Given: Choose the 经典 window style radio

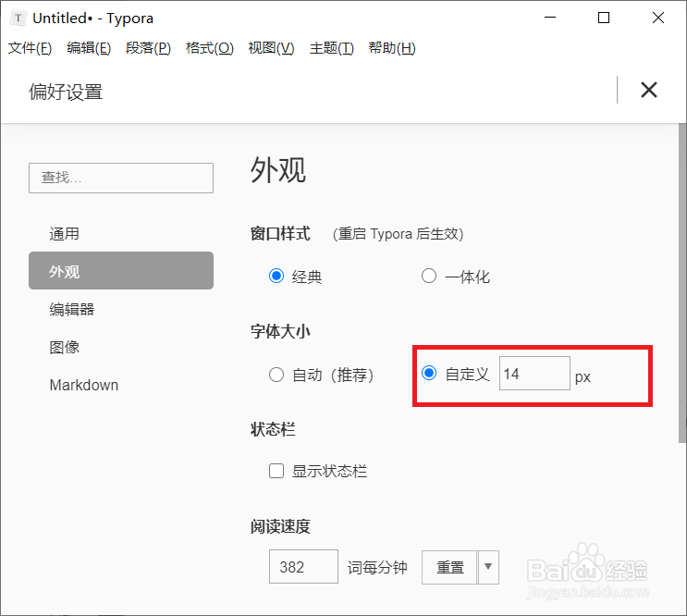Looking at the screenshot, I should pos(276,276).
